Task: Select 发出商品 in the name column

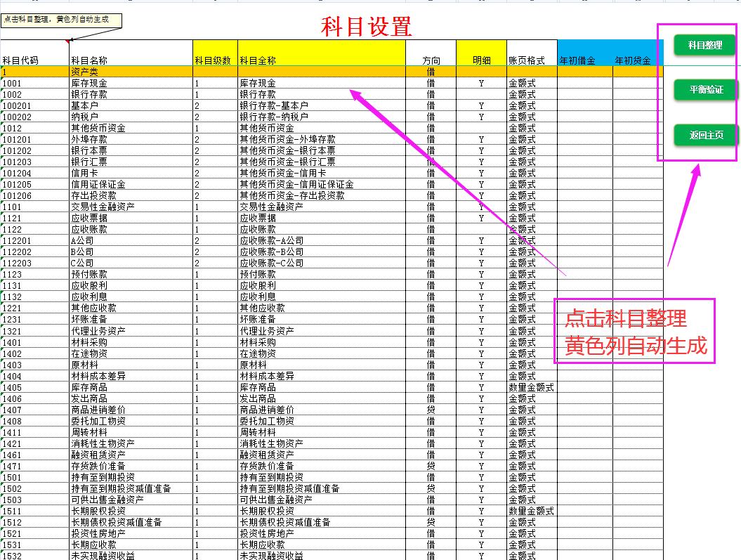Action: click(131, 399)
